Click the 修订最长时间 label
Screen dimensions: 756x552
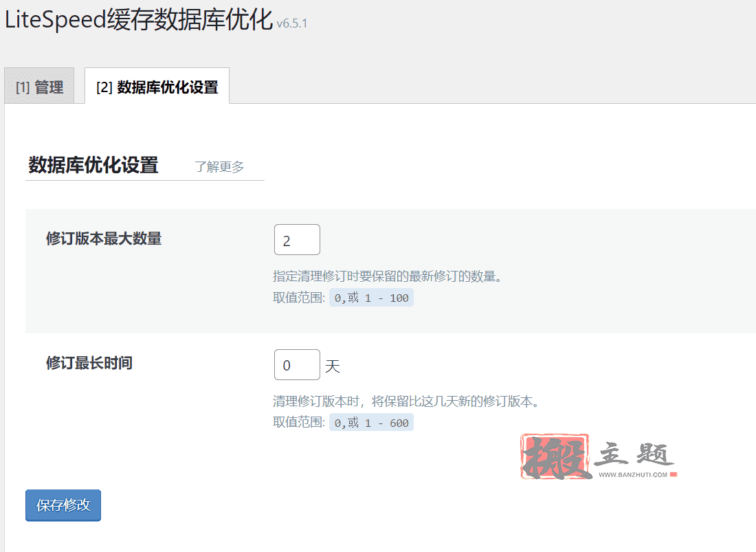[x=89, y=362]
